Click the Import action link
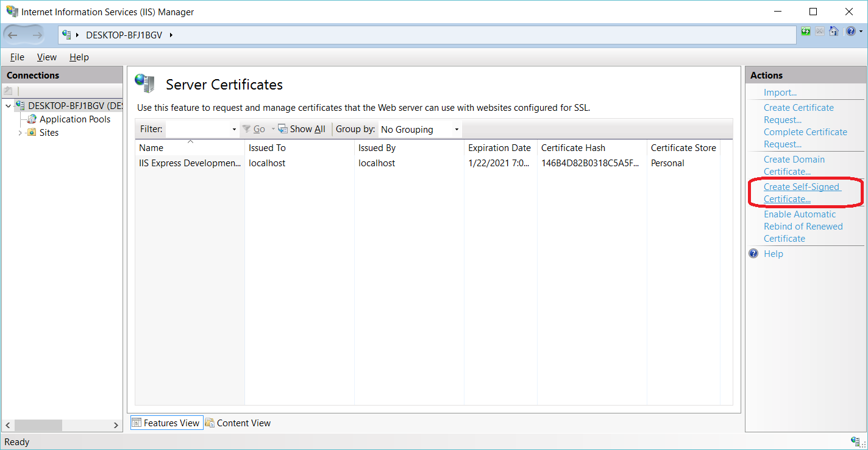868x450 pixels. tap(780, 93)
